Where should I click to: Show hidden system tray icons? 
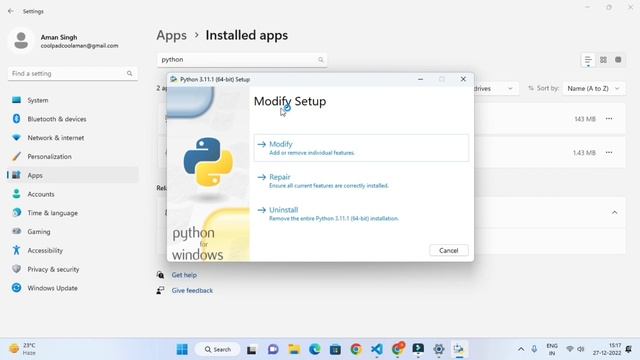click(521, 349)
